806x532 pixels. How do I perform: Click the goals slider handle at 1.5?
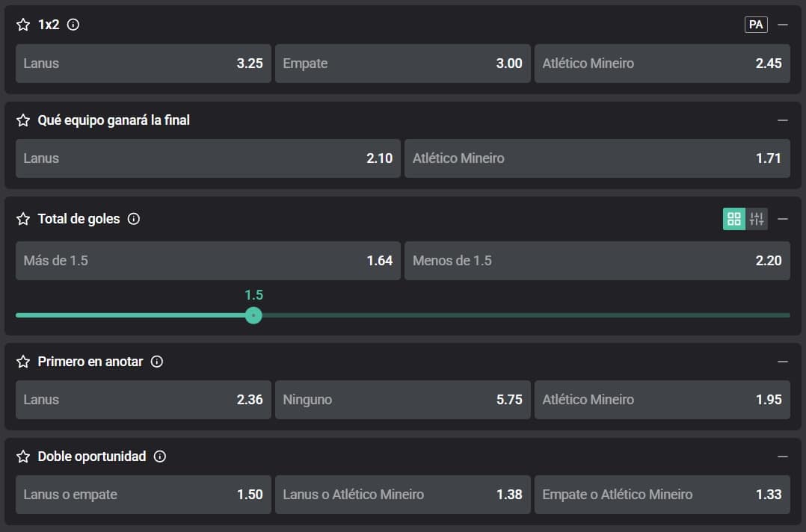click(x=253, y=315)
